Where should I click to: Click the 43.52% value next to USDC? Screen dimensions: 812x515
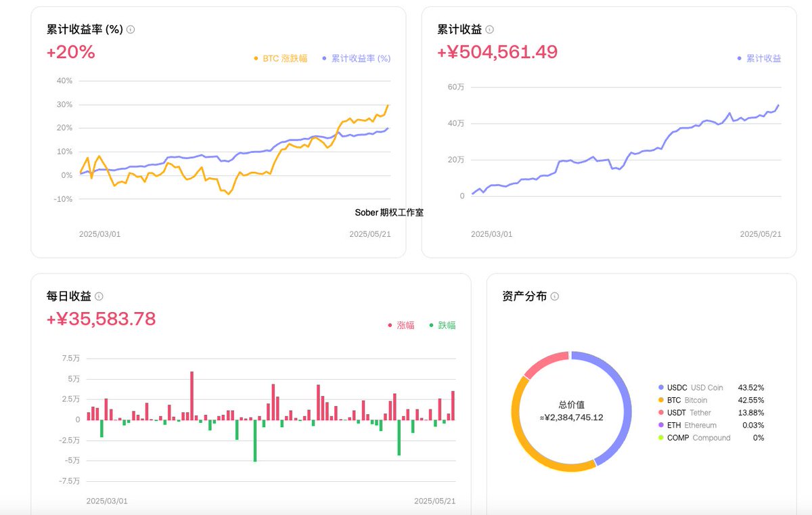coord(751,387)
